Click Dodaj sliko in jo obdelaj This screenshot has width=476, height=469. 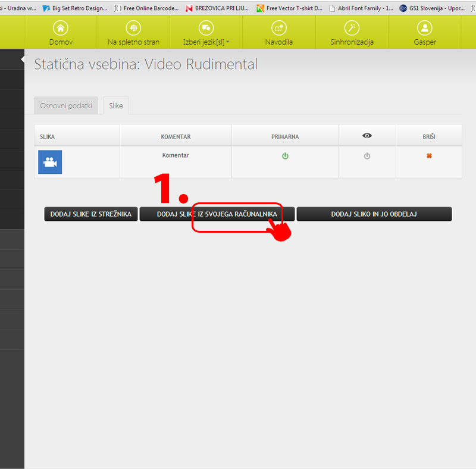374,214
